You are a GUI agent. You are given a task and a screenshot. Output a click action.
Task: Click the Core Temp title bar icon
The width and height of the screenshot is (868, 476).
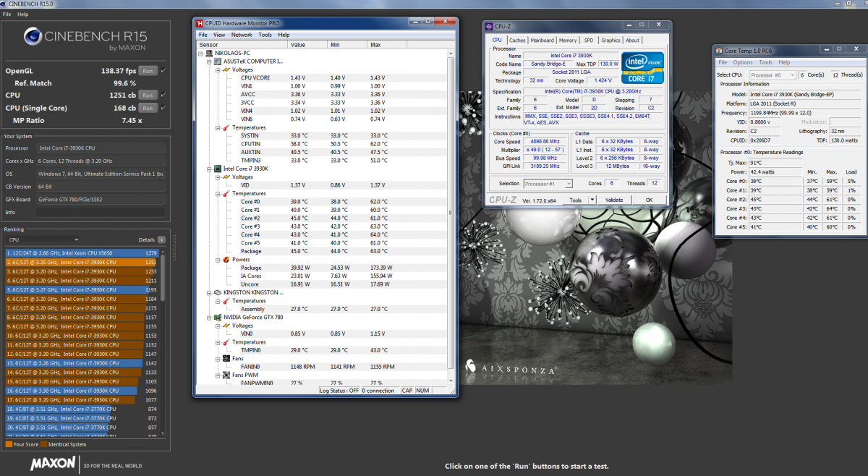tap(720, 50)
